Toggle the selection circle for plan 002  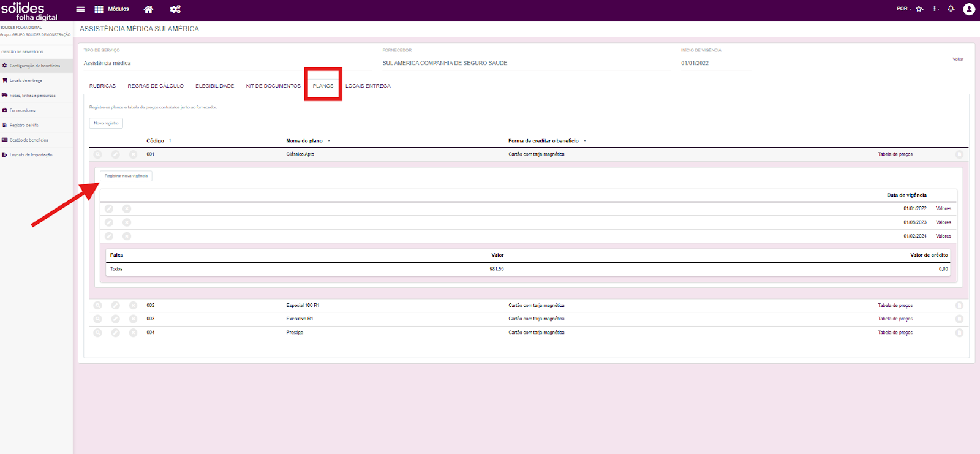coord(959,305)
